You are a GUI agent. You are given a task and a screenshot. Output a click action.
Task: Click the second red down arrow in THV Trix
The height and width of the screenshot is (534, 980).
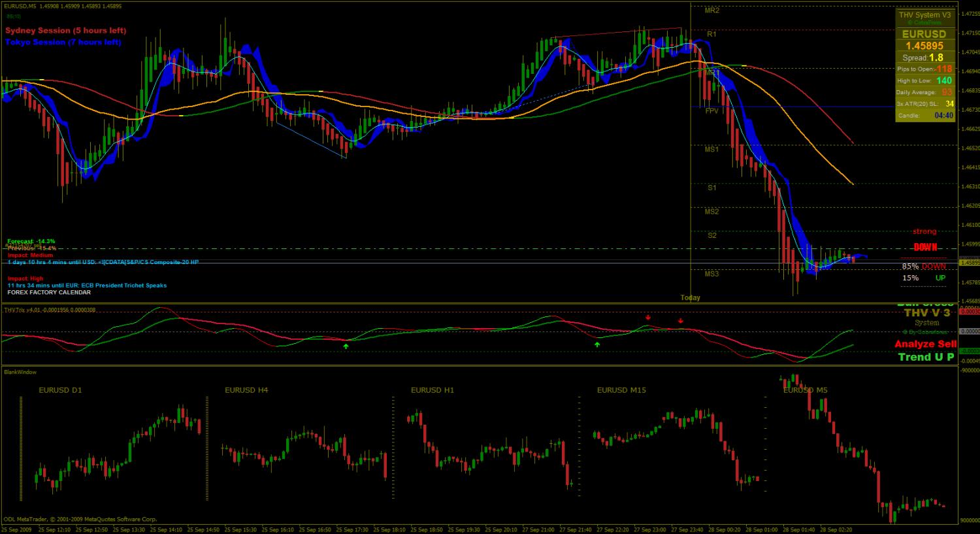[x=681, y=321]
